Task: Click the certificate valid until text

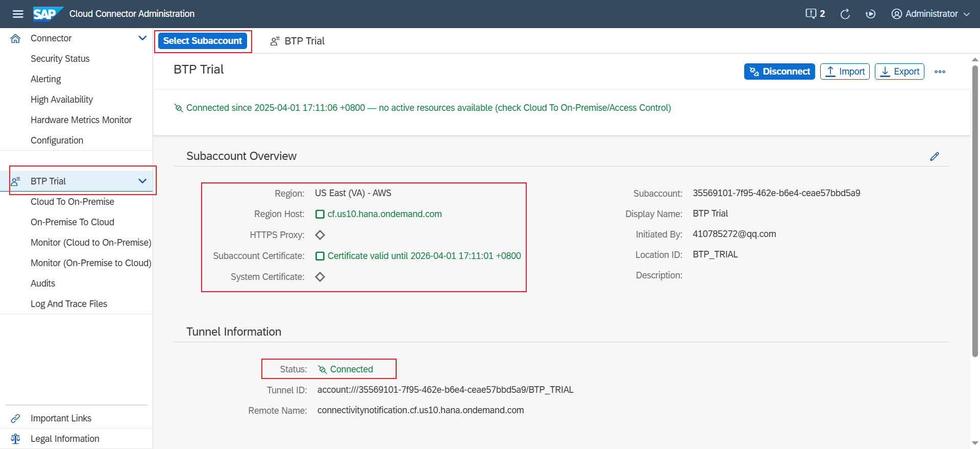Action: tap(424, 256)
